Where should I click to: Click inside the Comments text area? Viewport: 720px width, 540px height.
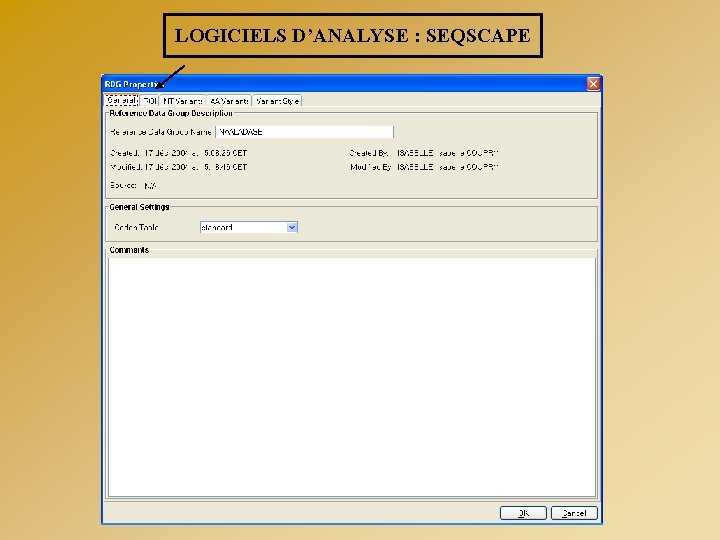(x=352, y=377)
